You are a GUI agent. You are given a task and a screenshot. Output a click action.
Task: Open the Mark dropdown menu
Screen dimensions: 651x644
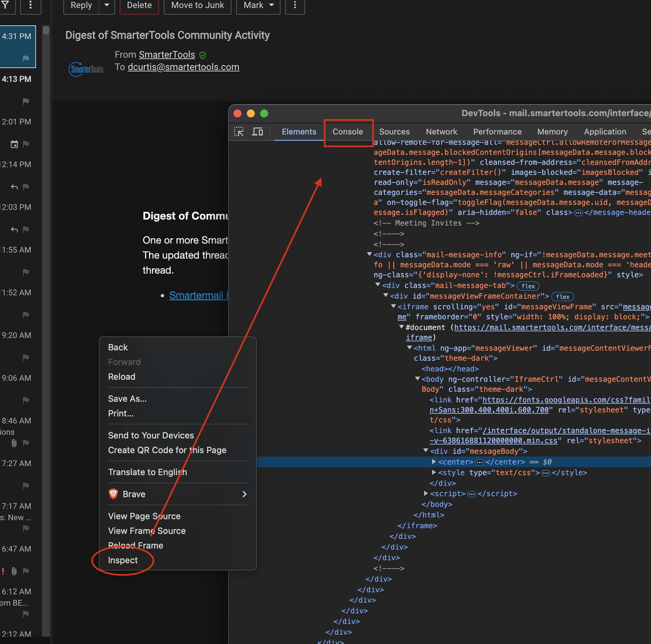(258, 5)
